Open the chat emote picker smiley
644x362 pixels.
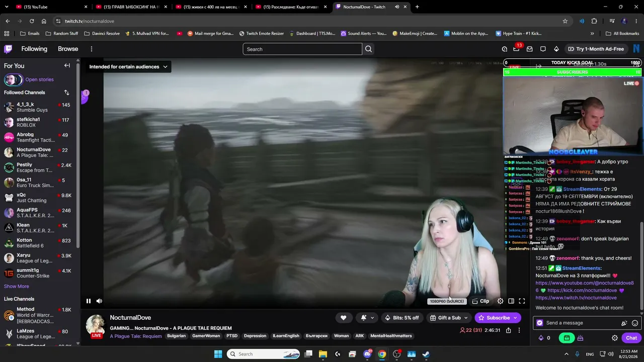tap(635, 323)
